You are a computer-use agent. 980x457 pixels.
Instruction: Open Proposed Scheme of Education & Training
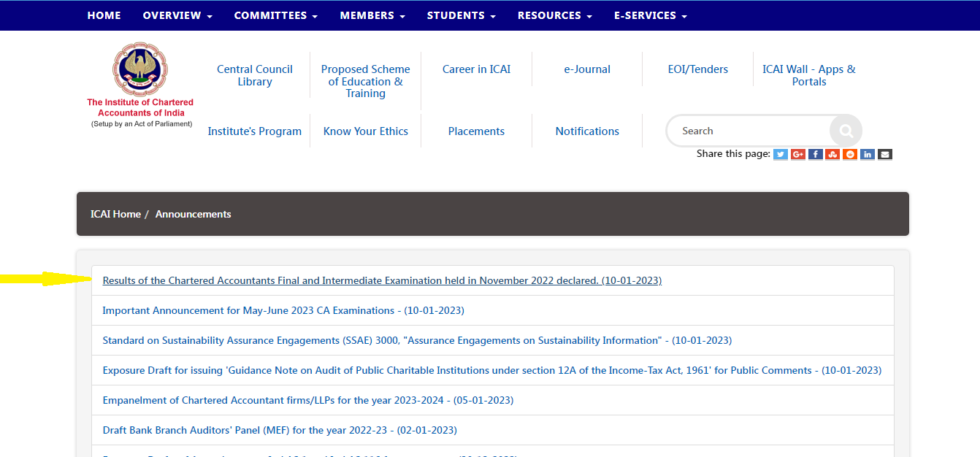pos(366,81)
